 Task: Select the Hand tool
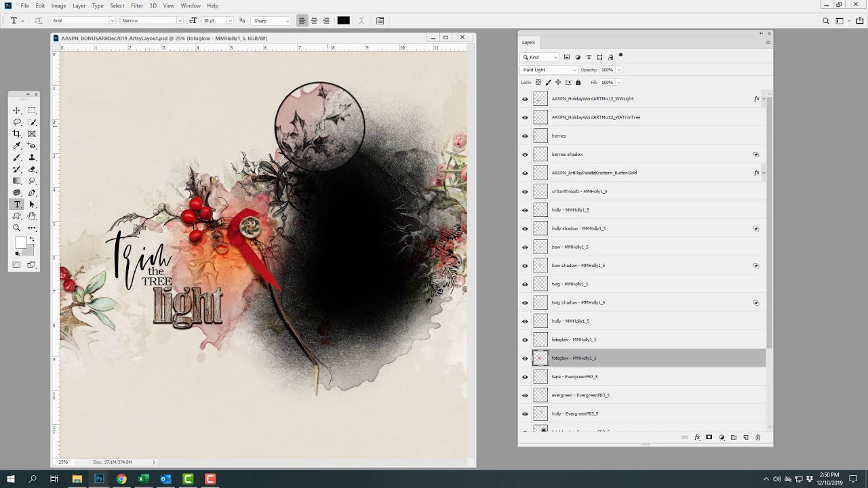click(32, 216)
